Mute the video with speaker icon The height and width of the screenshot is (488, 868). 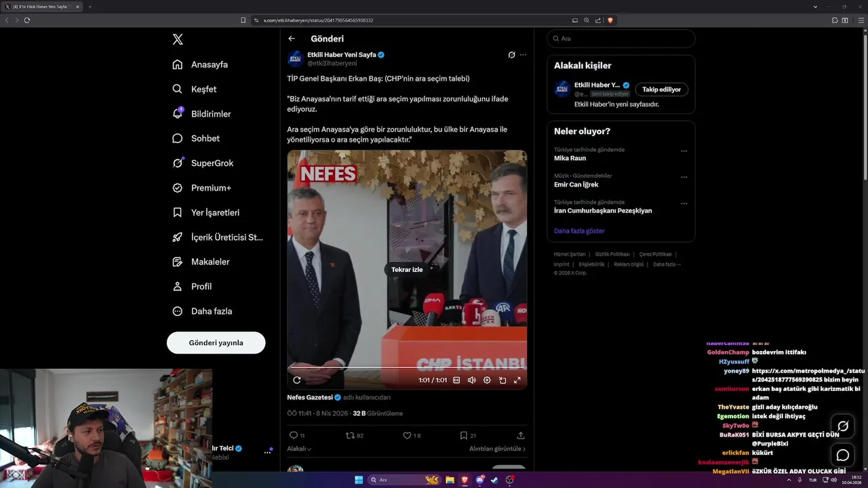pyautogui.click(x=471, y=380)
